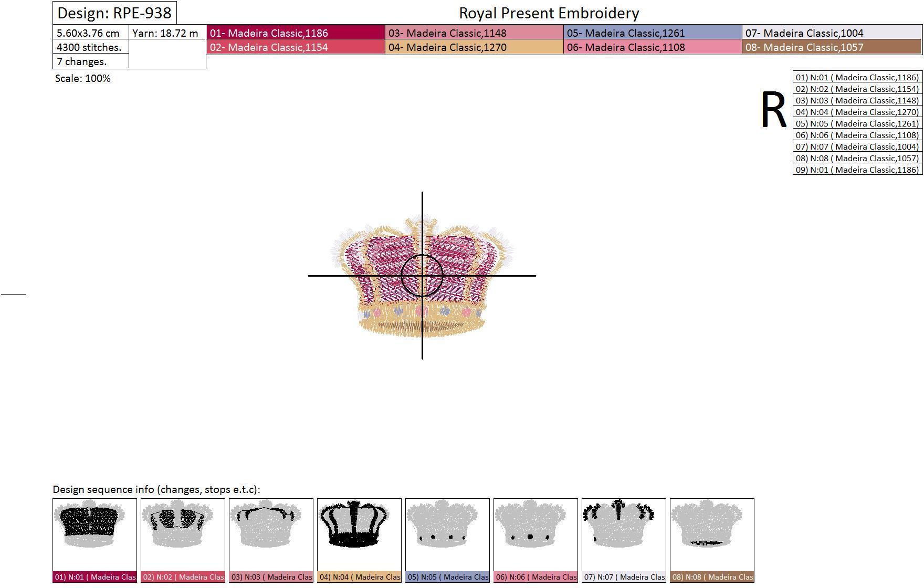Open sequence thumbnail 01 crown fill
Screen dimensions: 924x588
click(94, 535)
